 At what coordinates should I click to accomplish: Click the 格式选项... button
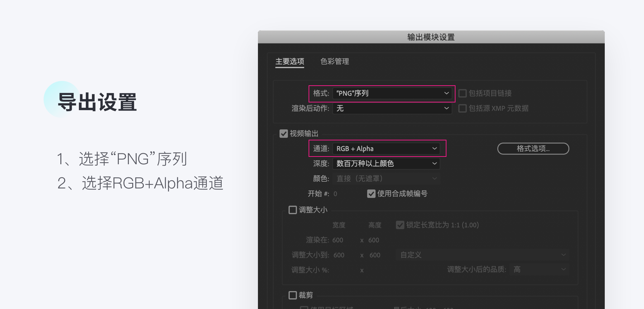[x=533, y=149]
